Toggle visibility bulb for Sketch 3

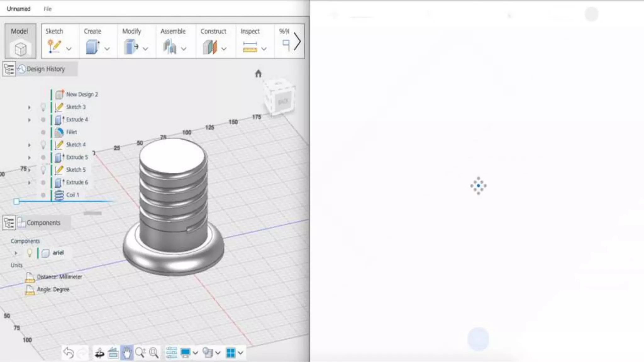(x=43, y=107)
